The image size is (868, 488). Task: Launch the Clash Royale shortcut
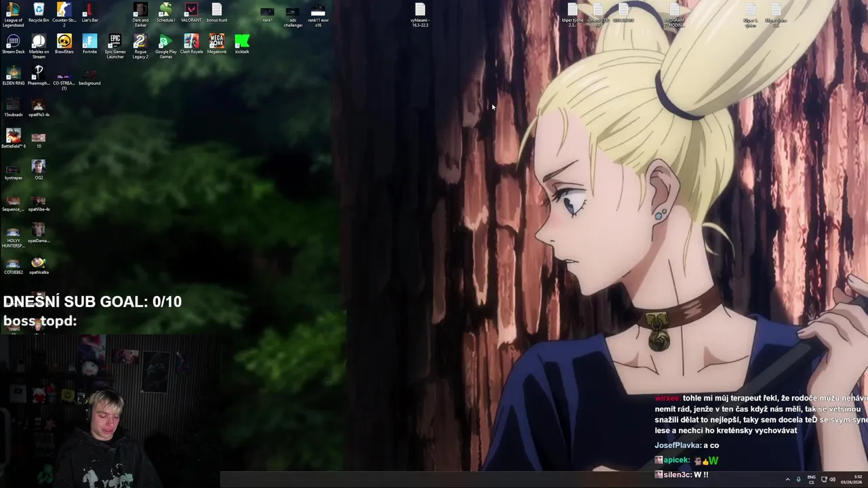tap(191, 44)
